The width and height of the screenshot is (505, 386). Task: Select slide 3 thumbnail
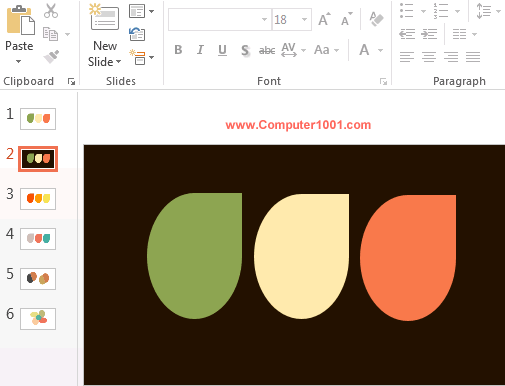pos(38,199)
